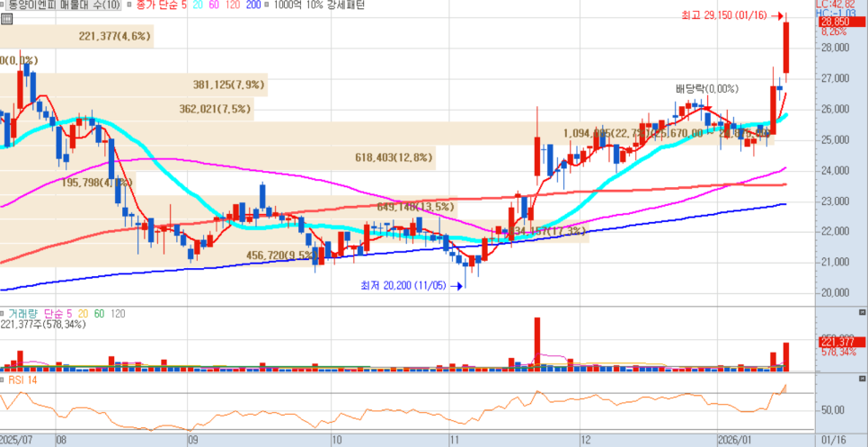
Task: Click the LC:42.82 reading
Action: [x=836, y=4]
